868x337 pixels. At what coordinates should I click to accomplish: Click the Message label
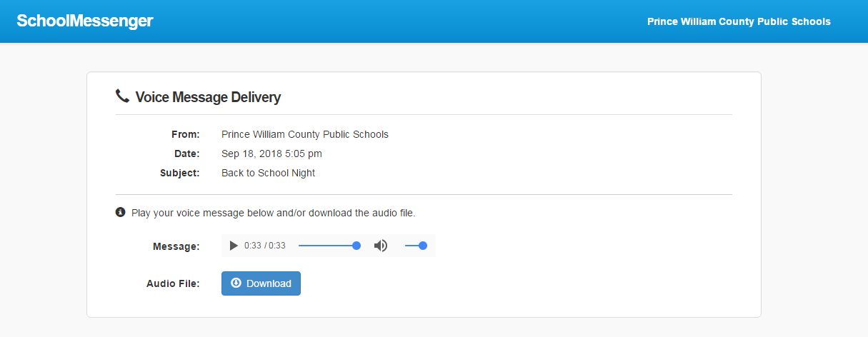[x=176, y=246]
